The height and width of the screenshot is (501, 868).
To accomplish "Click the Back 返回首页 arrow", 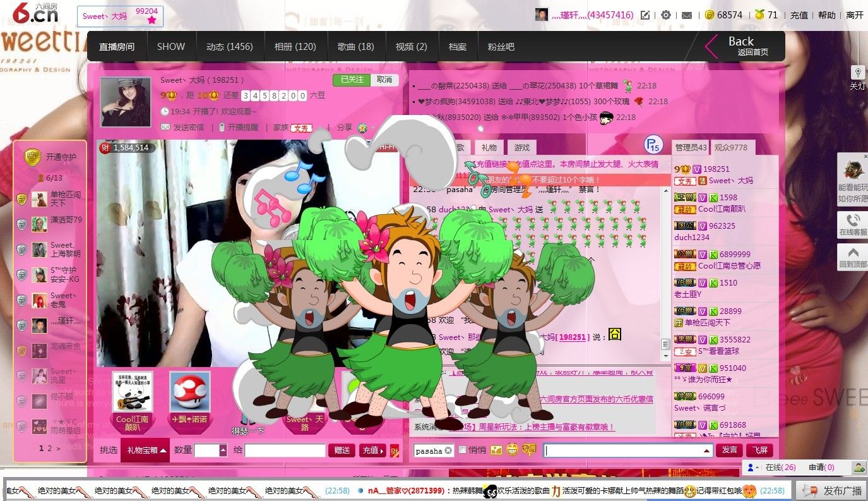I will [711, 47].
